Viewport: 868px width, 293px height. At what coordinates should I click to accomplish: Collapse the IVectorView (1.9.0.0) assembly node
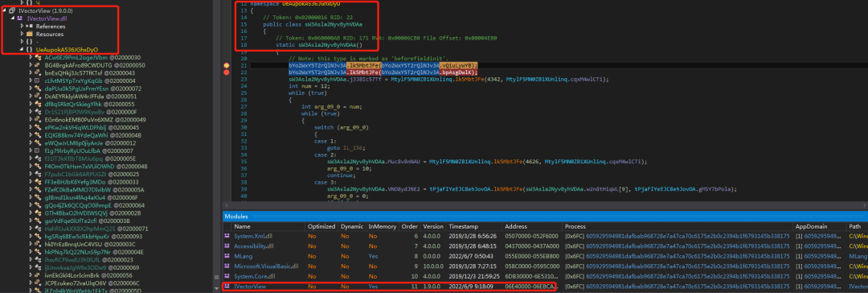click(x=5, y=10)
